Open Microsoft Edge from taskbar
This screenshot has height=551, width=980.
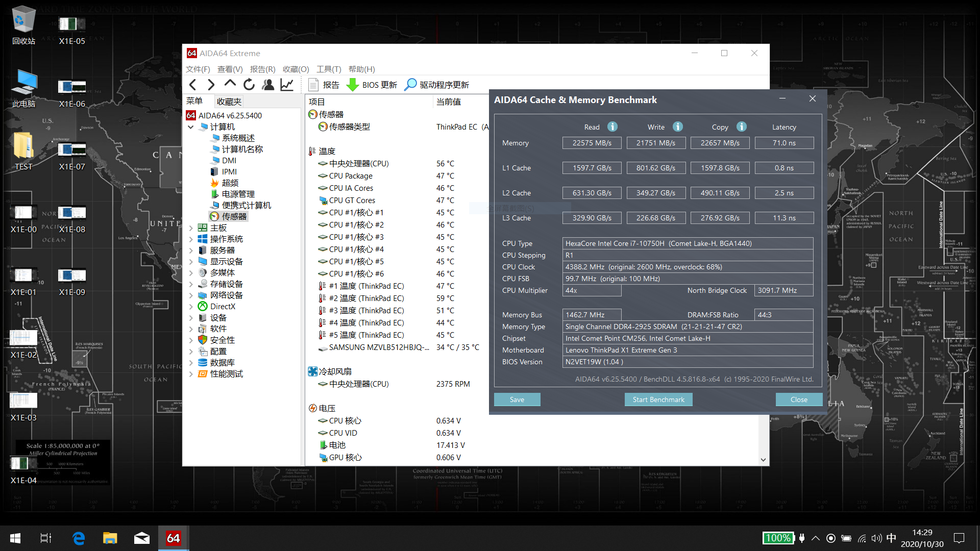coord(79,538)
